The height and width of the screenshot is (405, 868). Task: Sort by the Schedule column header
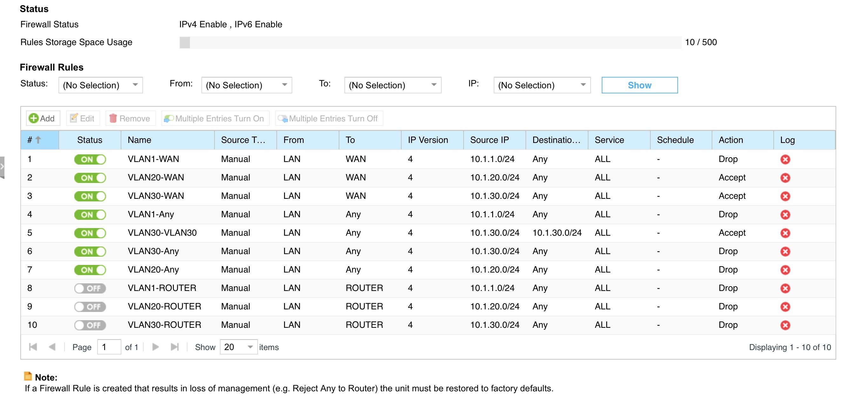(681, 140)
